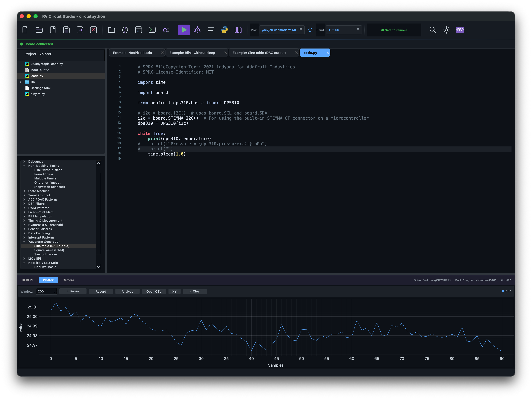Expand the ADC / DAC Patterns category
Image resolution: width=532 pixels, height=399 pixels.
point(24,199)
